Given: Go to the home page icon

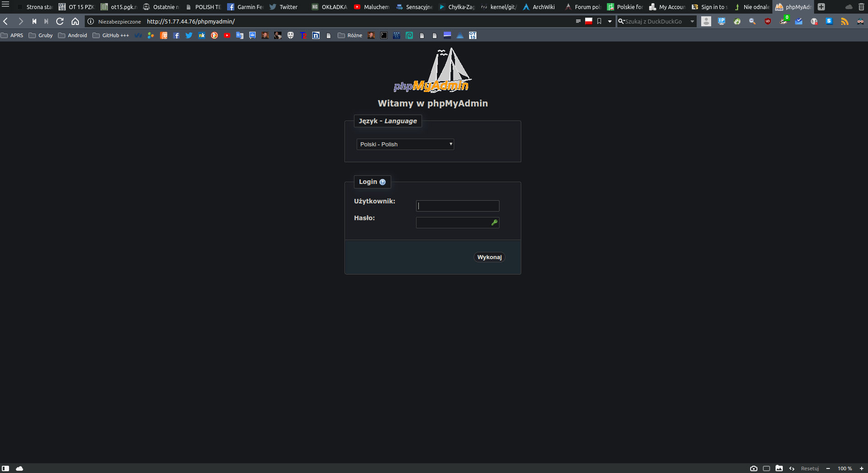Looking at the screenshot, I should click(x=75, y=21).
